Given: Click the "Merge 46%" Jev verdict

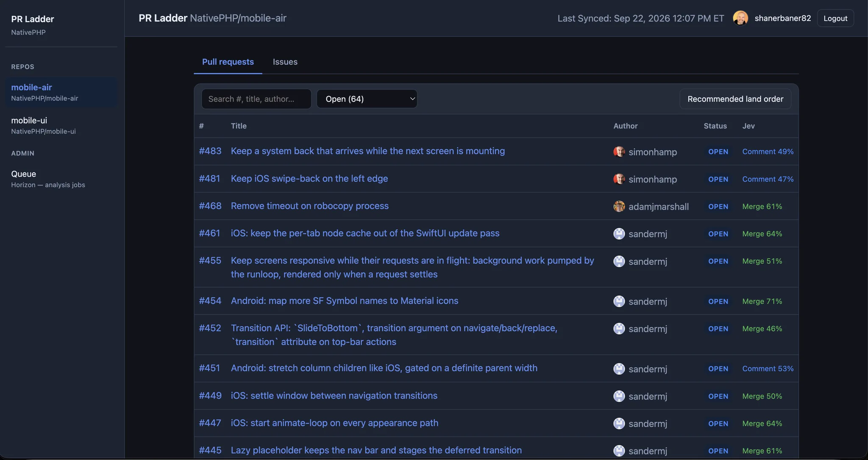Looking at the screenshot, I should click(762, 329).
